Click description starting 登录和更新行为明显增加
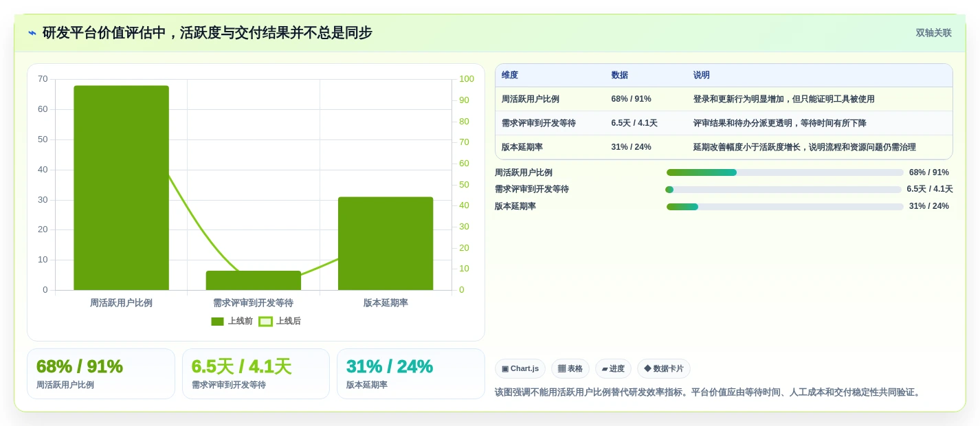This screenshot has height=426, width=980. 783,100
